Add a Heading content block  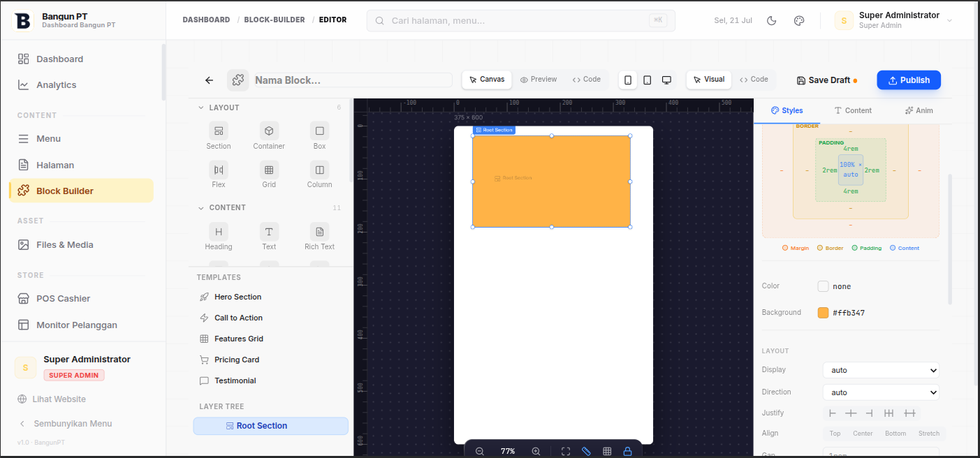point(219,237)
